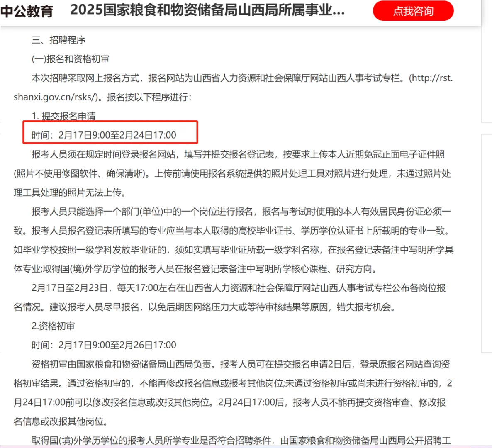Click the line beginning 月24日17:00前可以修改报名信息
The image size is (492, 448).
230,402
